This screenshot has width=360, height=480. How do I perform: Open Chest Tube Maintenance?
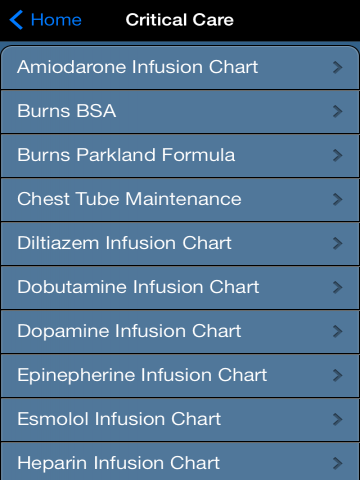pos(180,199)
